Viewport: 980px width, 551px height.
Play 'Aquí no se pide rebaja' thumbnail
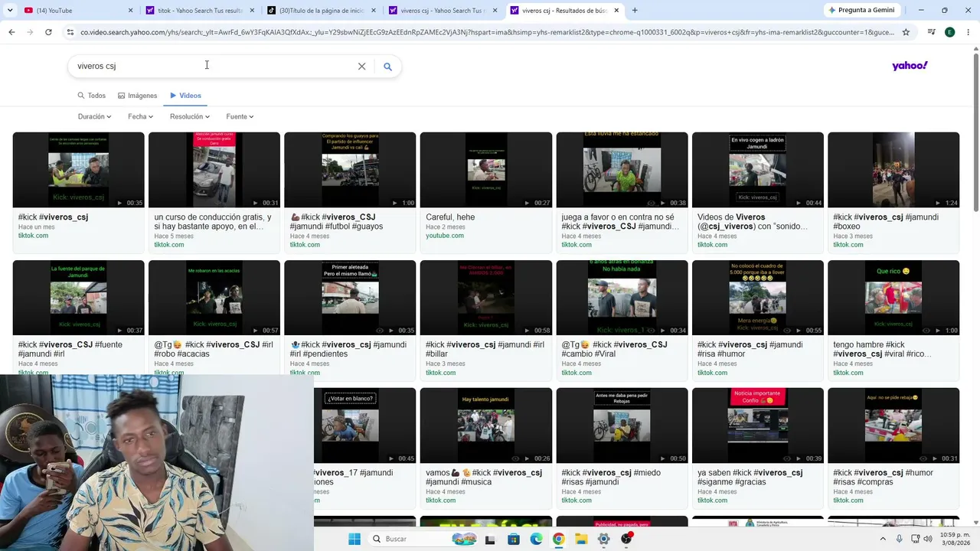click(893, 425)
